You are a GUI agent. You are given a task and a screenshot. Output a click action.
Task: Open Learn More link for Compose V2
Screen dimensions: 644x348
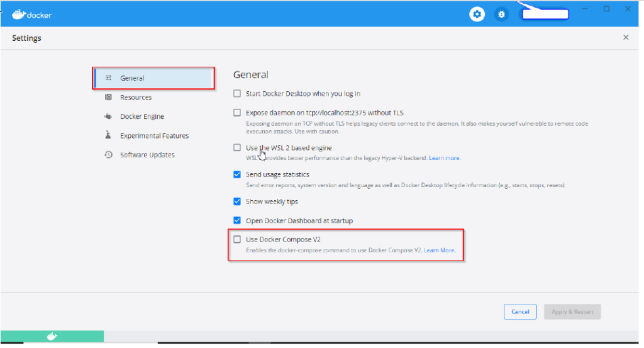439,250
